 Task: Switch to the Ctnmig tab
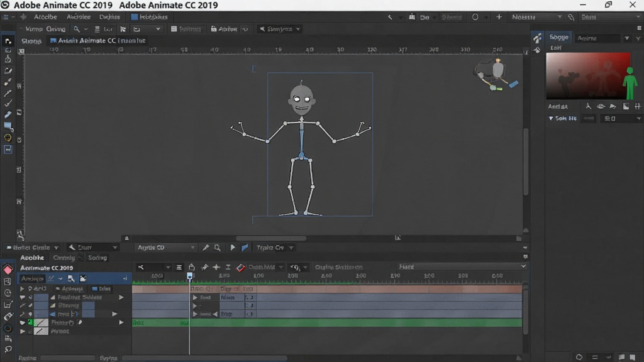[64, 258]
